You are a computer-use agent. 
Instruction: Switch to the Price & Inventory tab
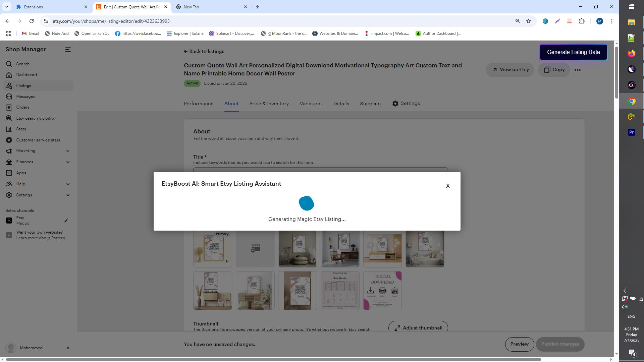click(x=269, y=104)
